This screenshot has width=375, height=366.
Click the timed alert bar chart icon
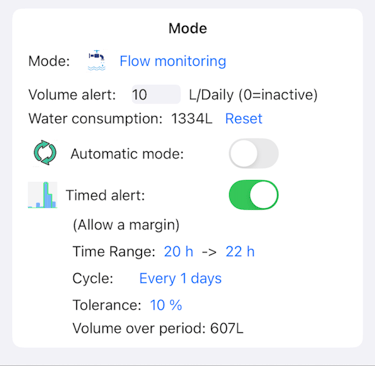click(x=42, y=195)
